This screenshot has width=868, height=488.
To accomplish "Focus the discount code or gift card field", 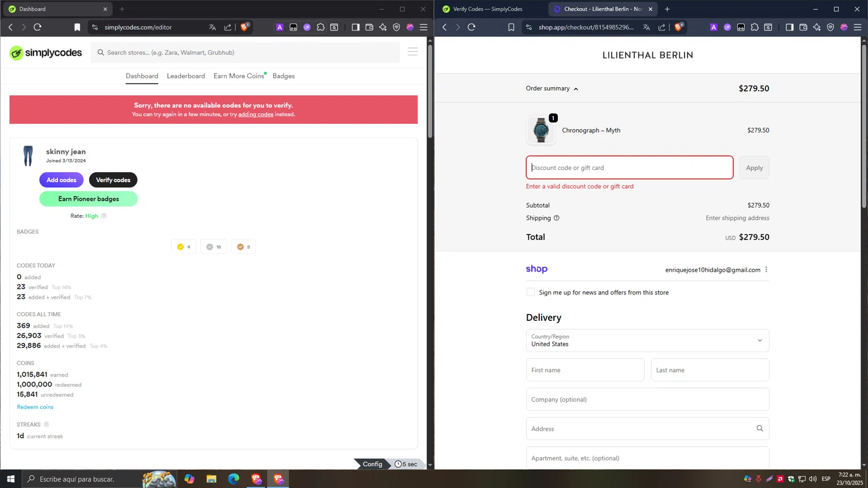I will click(630, 168).
